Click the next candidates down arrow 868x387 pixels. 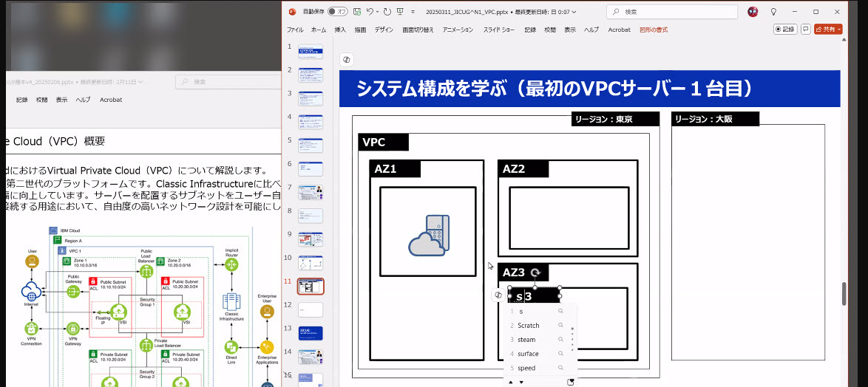(521, 382)
